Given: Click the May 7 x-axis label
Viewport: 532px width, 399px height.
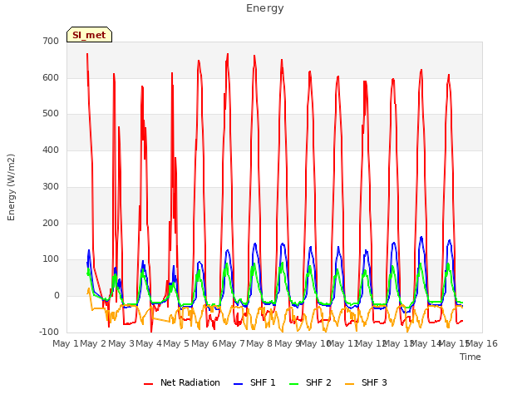Looking at the screenshot, I should point(232,344).
